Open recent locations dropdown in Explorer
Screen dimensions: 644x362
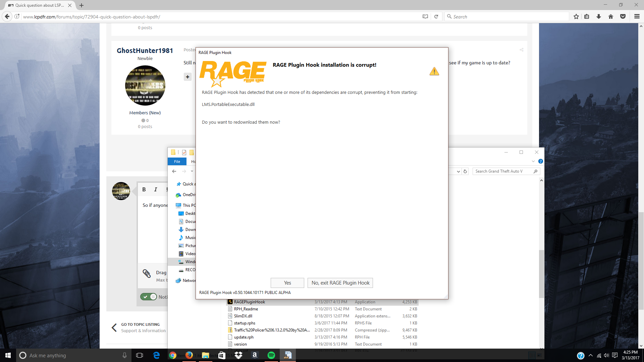coord(192,171)
